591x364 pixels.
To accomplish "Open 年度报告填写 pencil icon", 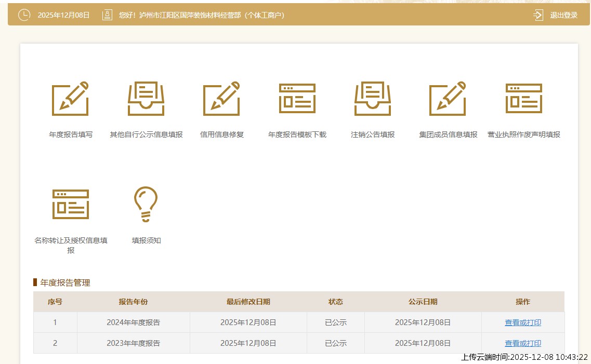I will 71,99.
